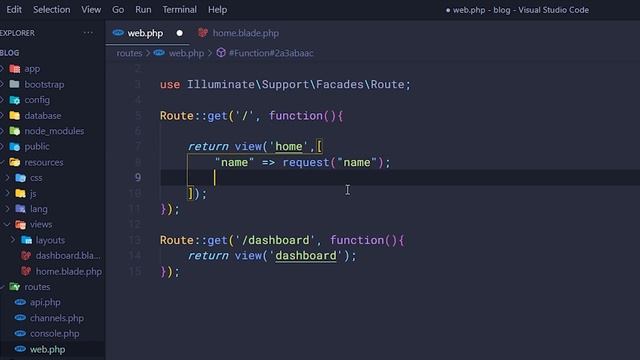Screen dimensions: 640x360
Task: Click the config folder gear icon
Action: (x=15, y=100)
